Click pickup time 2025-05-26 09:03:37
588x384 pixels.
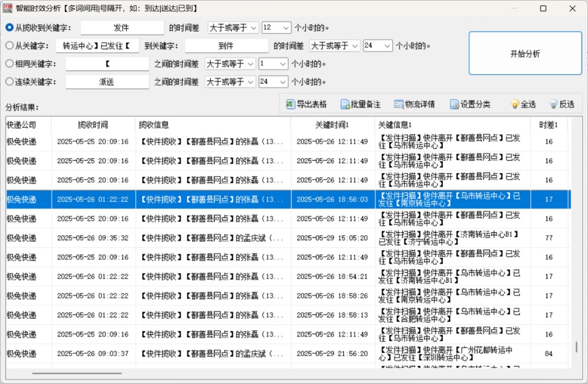tap(92, 354)
